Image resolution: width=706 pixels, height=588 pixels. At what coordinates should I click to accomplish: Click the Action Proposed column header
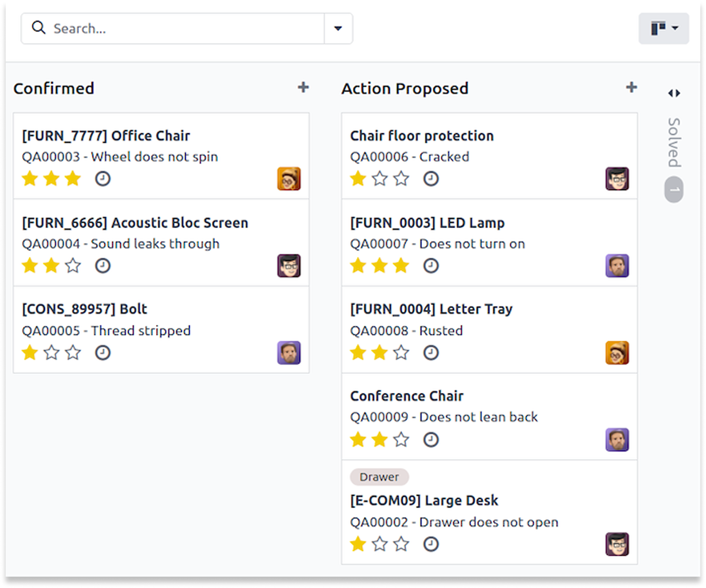pos(405,88)
